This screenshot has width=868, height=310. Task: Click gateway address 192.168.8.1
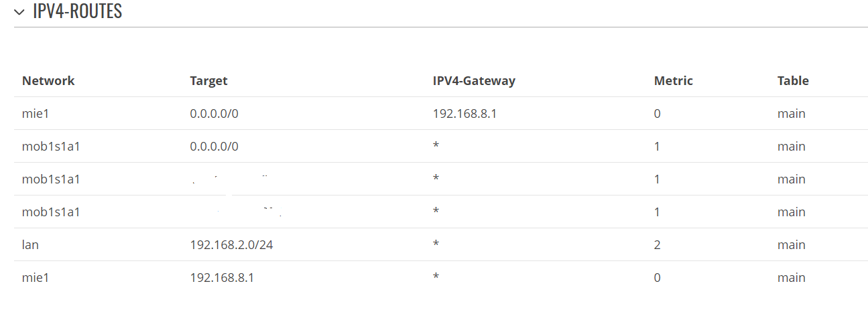464,113
